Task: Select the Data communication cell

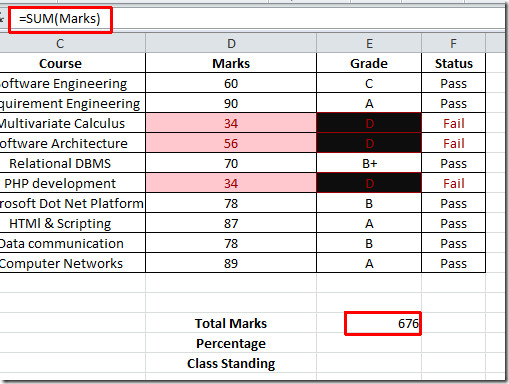Action: coord(73,243)
